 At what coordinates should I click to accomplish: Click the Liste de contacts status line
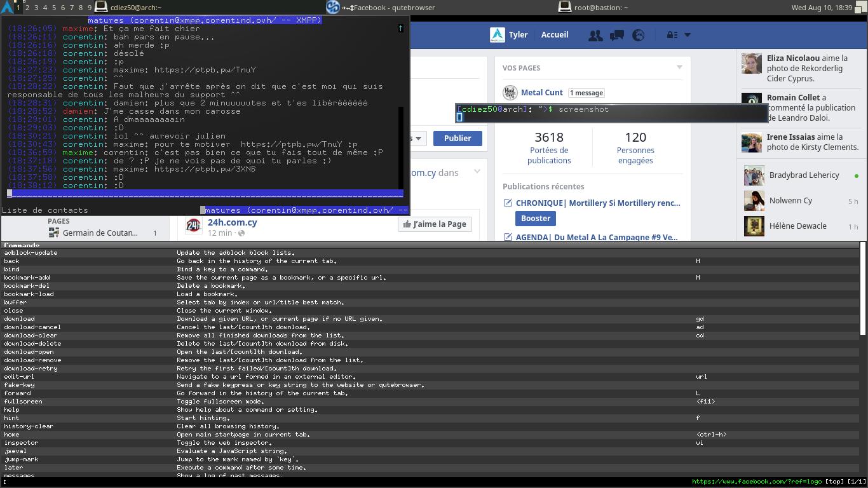coord(45,210)
